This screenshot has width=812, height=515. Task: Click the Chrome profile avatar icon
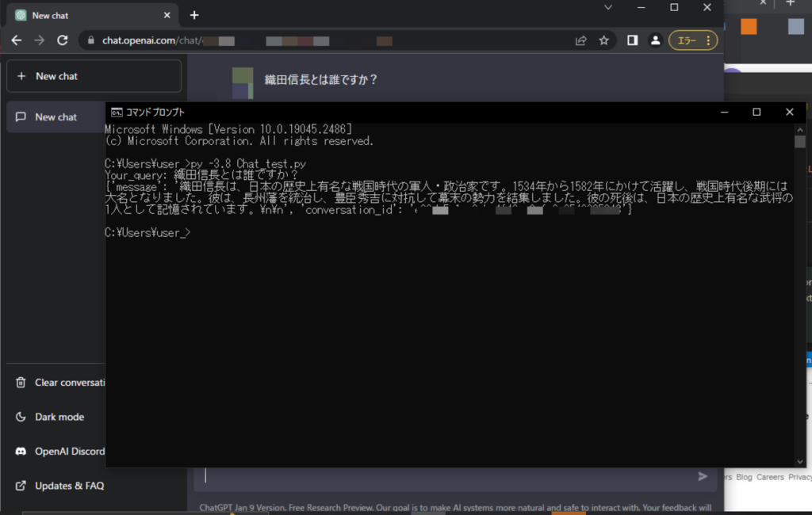655,40
